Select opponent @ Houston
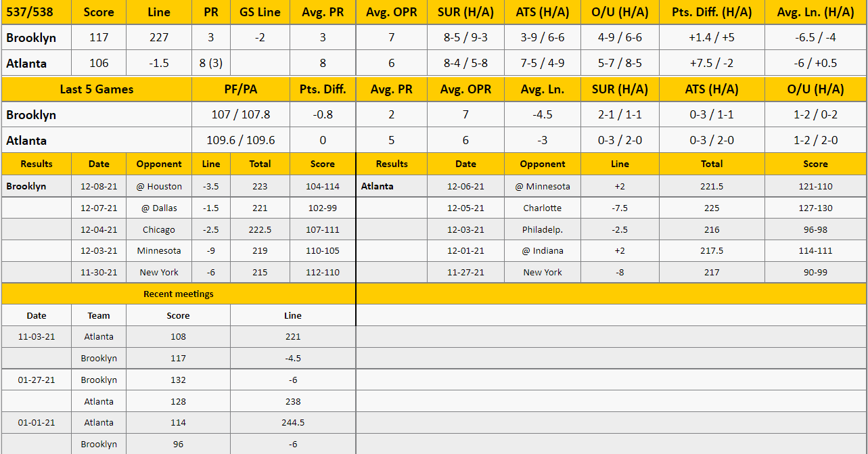The height and width of the screenshot is (454, 868). point(159,186)
